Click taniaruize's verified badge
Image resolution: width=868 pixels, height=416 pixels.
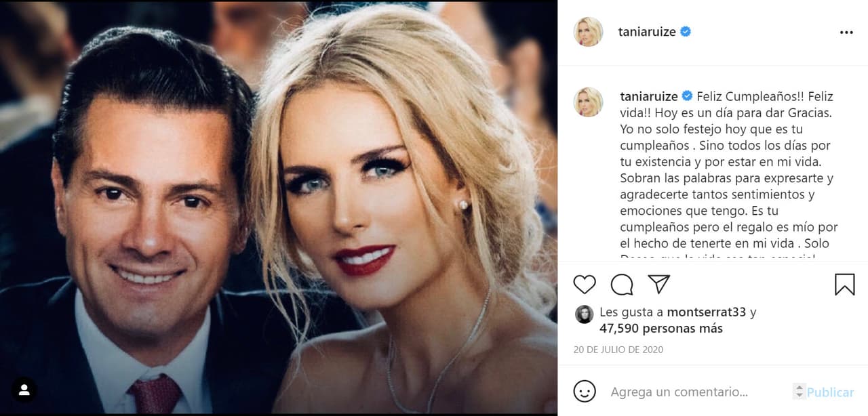pos(686,31)
